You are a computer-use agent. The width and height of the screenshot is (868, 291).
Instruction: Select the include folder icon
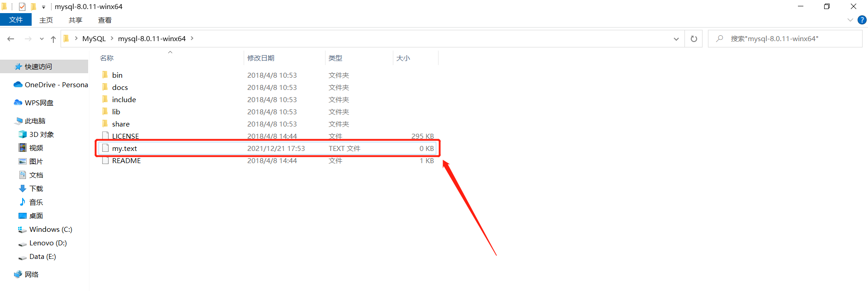105,99
